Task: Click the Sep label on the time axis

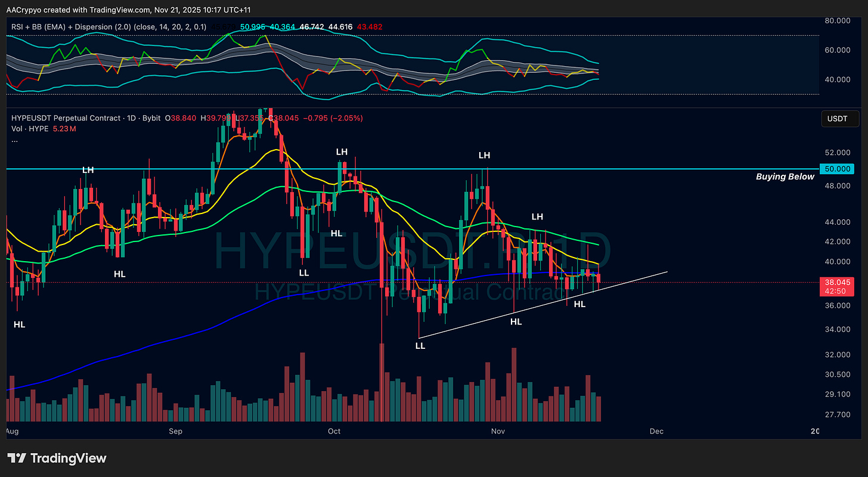Action: tap(175, 430)
